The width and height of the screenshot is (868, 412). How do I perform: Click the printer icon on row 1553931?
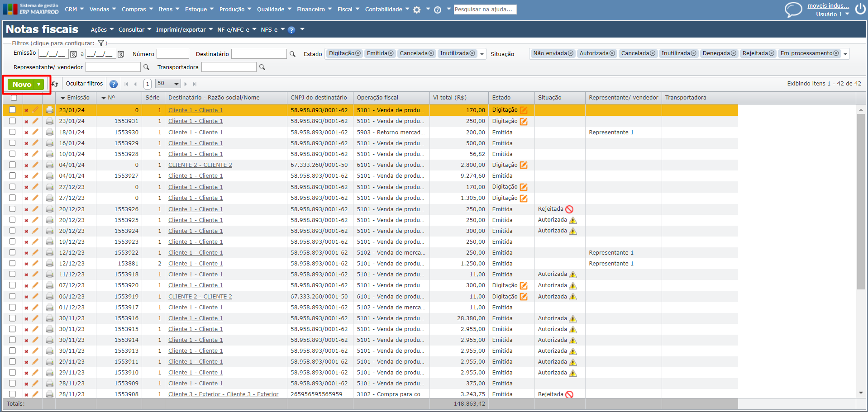[49, 121]
